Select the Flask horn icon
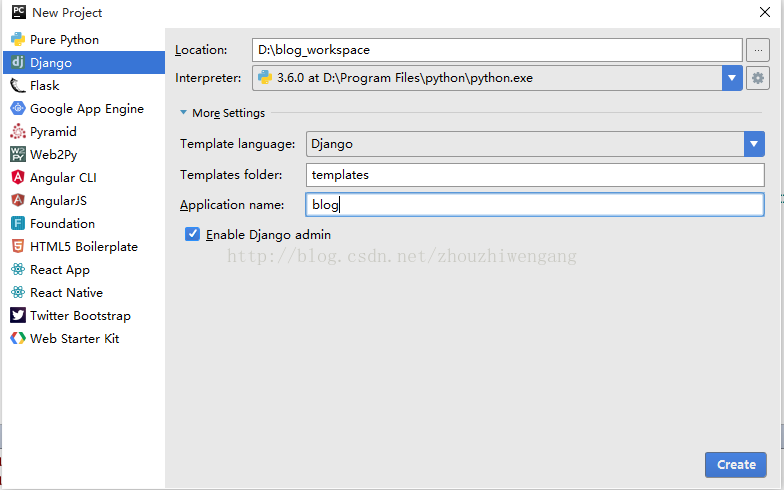This screenshot has width=784, height=490. (x=18, y=86)
